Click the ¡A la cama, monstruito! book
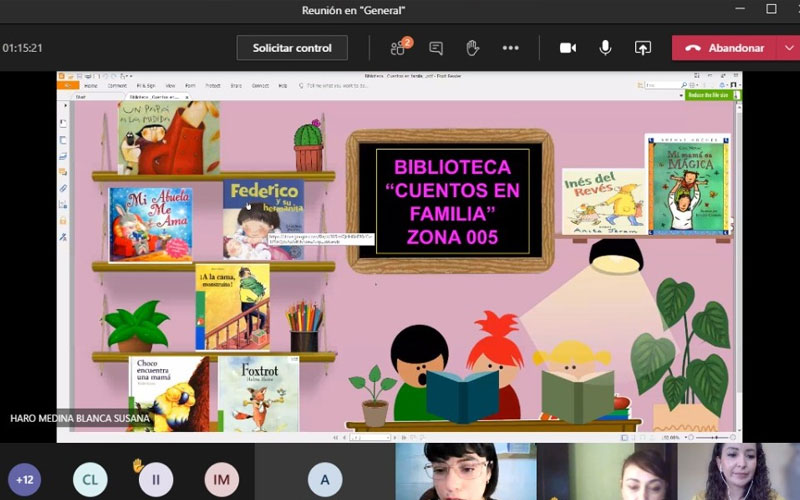This screenshot has height=500, width=800. (233, 307)
